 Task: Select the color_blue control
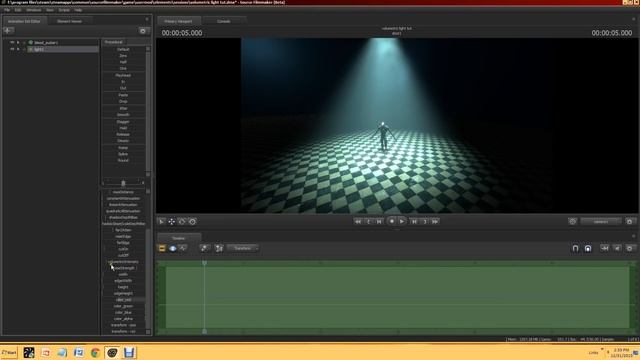[123, 313]
